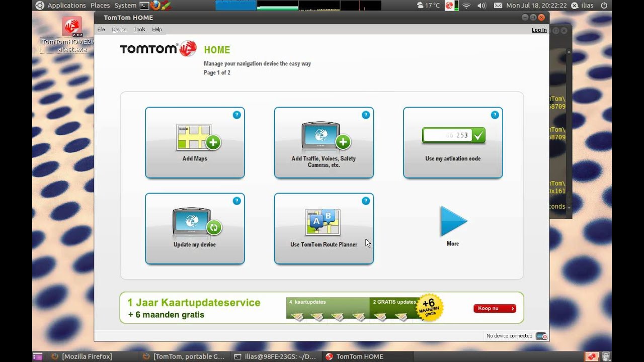Click the TomTom tray icon in top panel

point(448,6)
